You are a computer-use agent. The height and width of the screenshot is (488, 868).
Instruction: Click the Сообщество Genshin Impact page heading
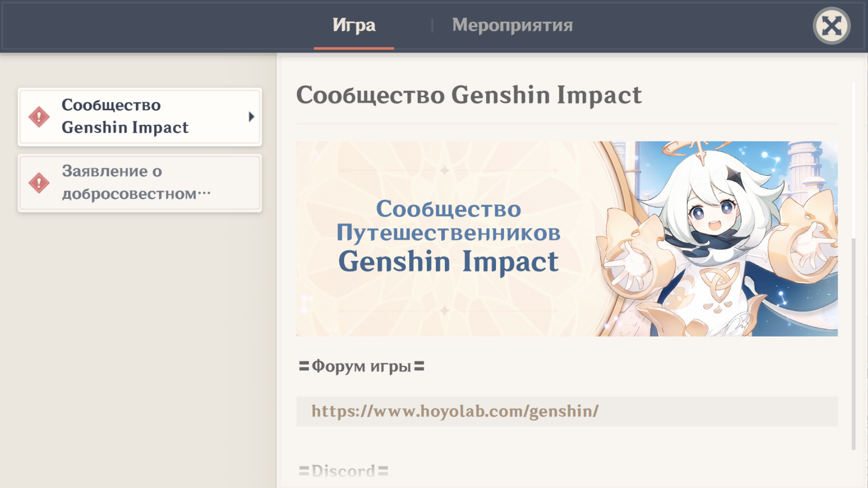click(x=469, y=95)
